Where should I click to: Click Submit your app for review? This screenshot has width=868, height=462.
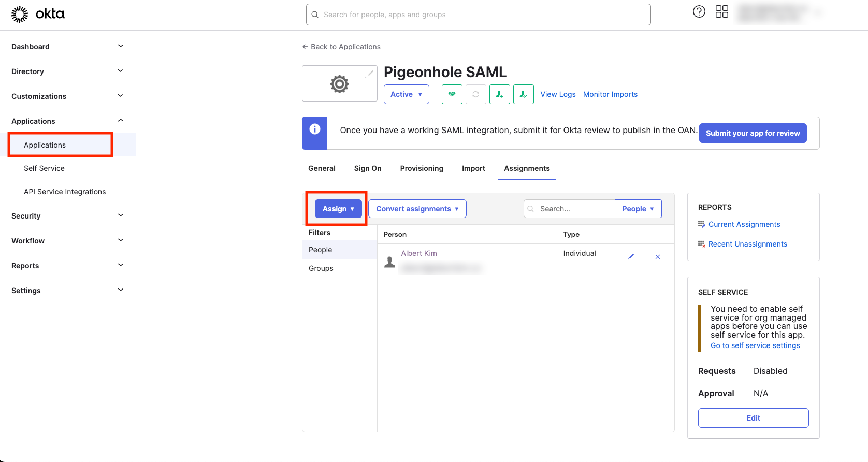point(753,133)
